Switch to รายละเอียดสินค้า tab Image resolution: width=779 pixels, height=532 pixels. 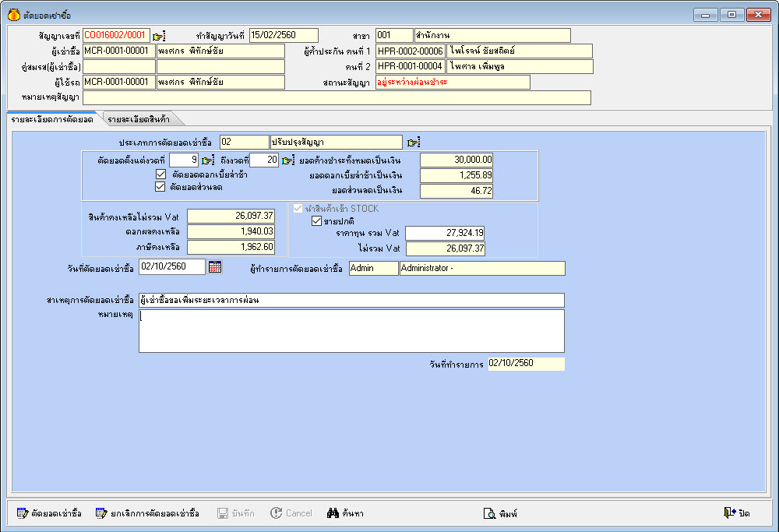coord(139,119)
